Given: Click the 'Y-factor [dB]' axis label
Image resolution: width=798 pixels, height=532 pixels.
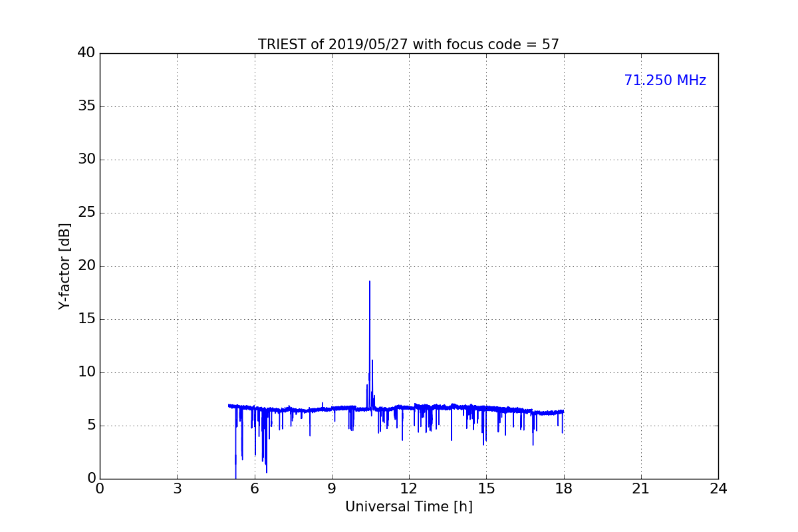Looking at the screenshot, I should (x=65, y=266).
